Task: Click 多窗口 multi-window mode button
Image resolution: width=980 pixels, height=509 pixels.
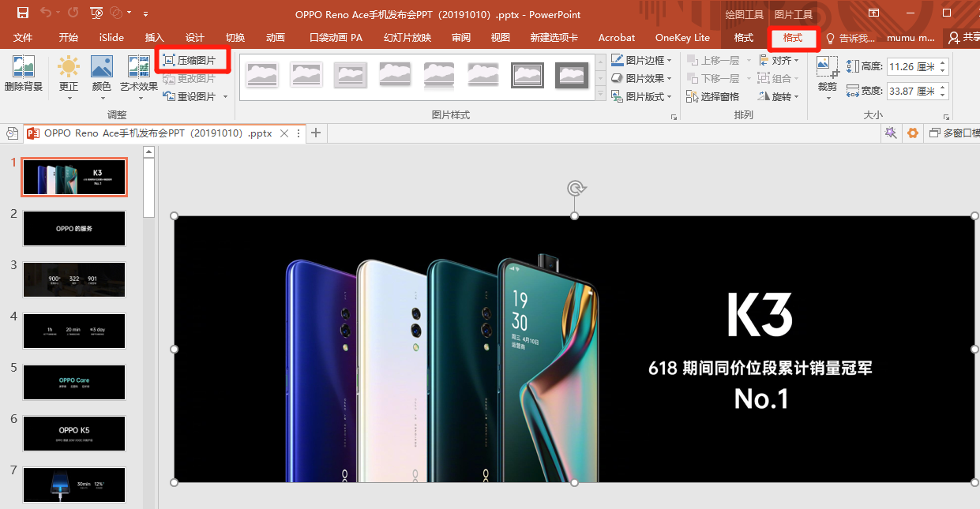Action: tap(955, 133)
